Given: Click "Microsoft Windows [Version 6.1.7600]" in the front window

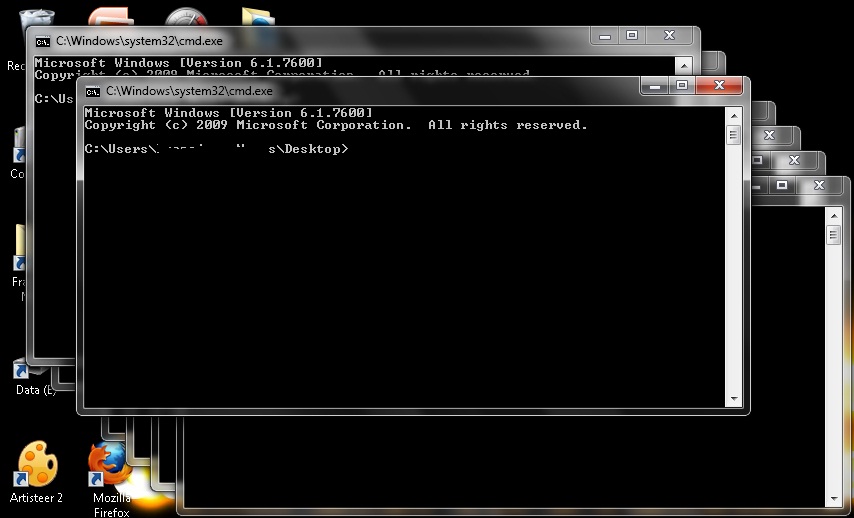Looking at the screenshot, I should (x=228, y=113).
